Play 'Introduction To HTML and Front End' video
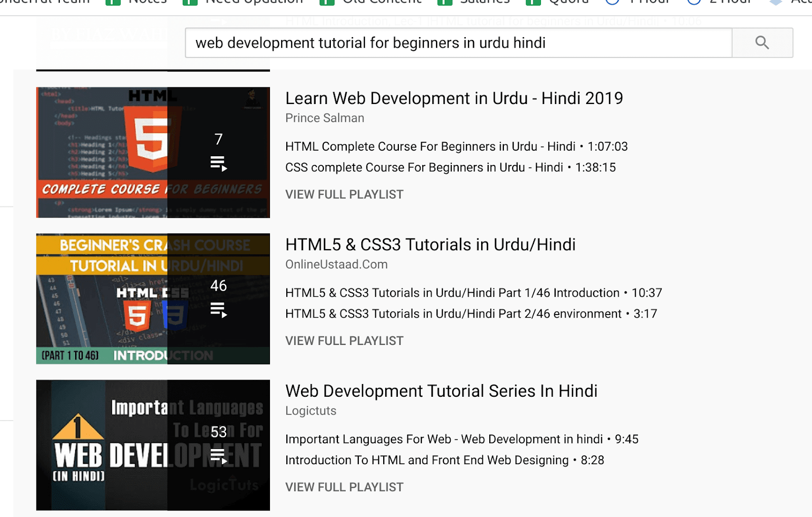Image resolution: width=812 pixels, height=517 pixels. point(445,460)
